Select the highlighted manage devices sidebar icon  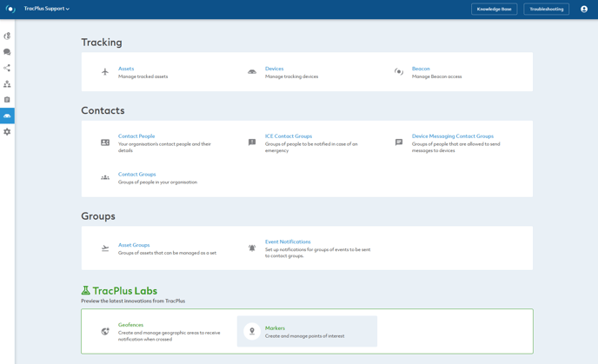[7, 116]
